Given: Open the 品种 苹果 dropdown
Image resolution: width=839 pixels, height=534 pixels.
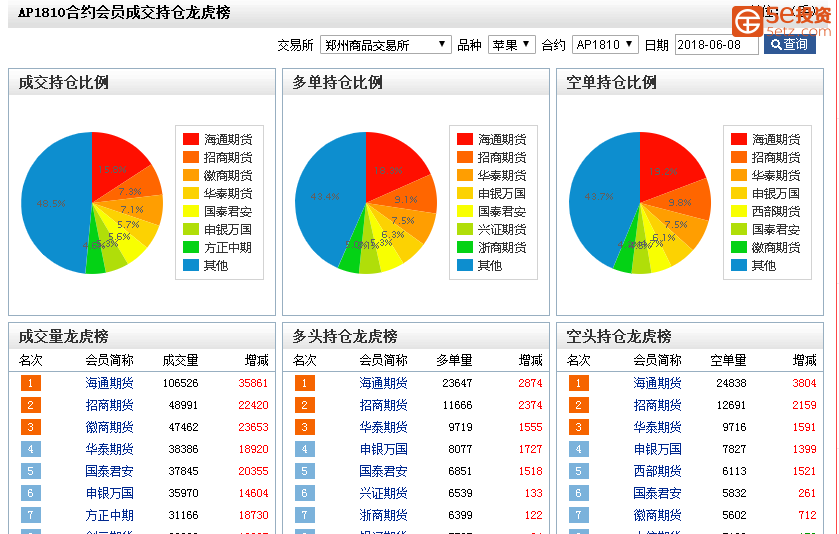Looking at the screenshot, I should point(512,45).
